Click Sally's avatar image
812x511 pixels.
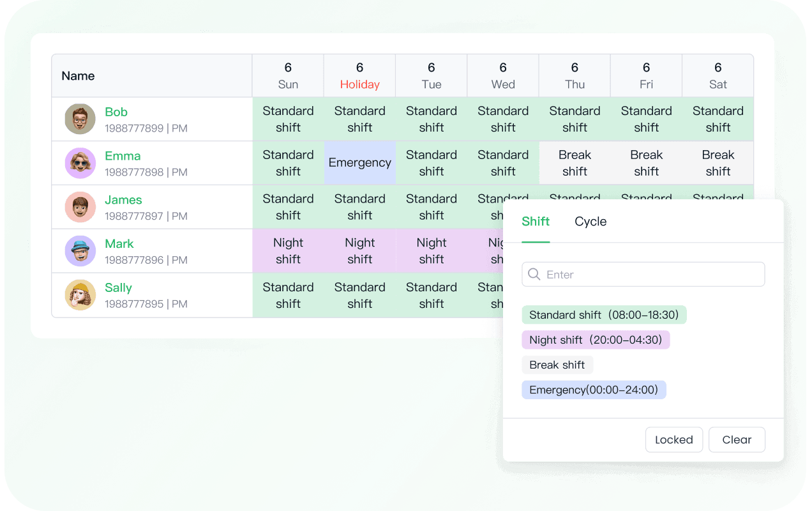(x=80, y=294)
